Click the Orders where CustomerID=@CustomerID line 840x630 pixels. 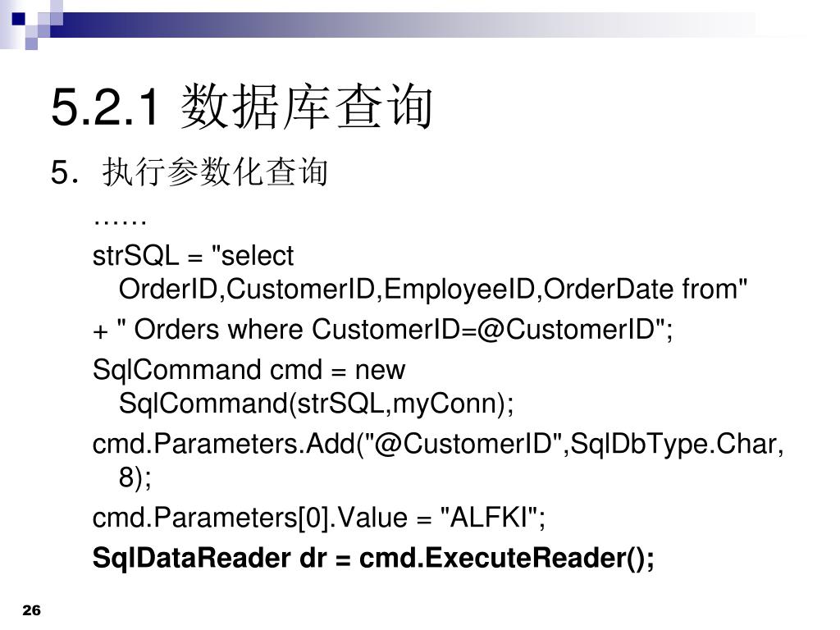pos(382,330)
